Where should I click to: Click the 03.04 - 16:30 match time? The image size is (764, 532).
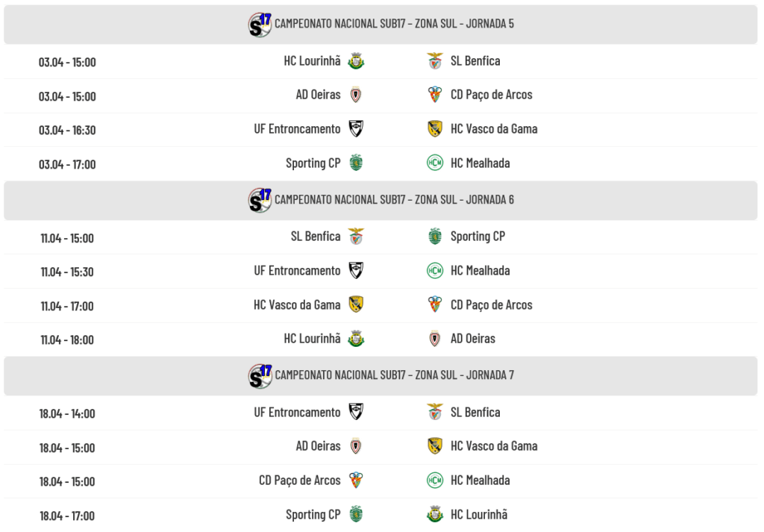[67, 130]
